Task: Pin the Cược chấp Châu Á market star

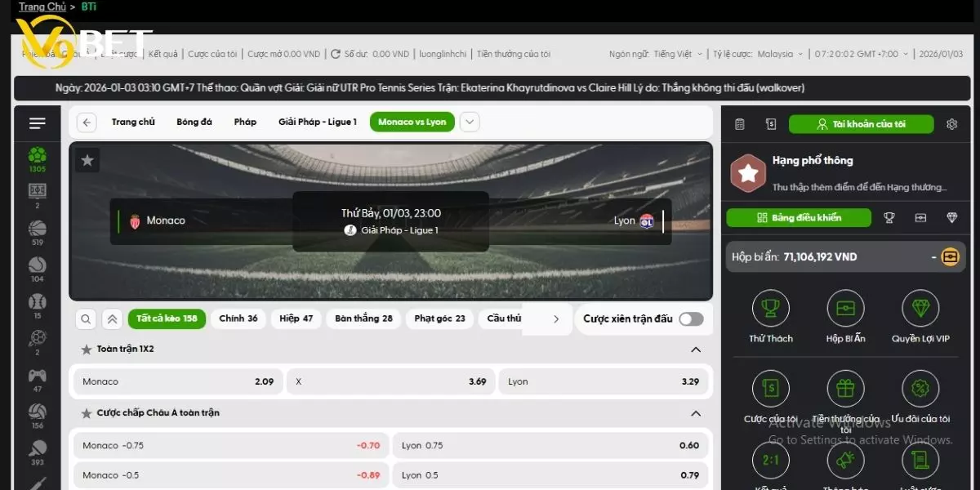Action: [x=87, y=413]
